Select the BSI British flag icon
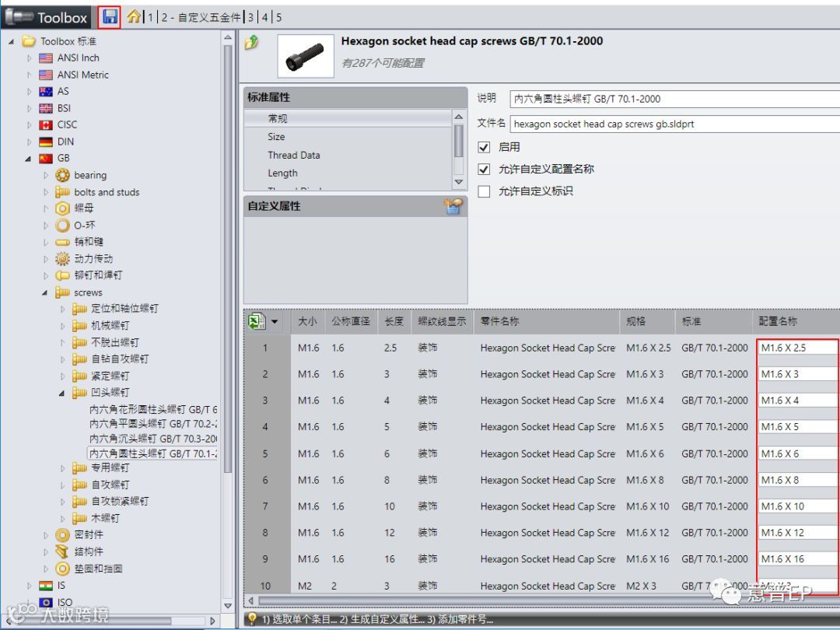The image size is (840, 630). [46, 108]
